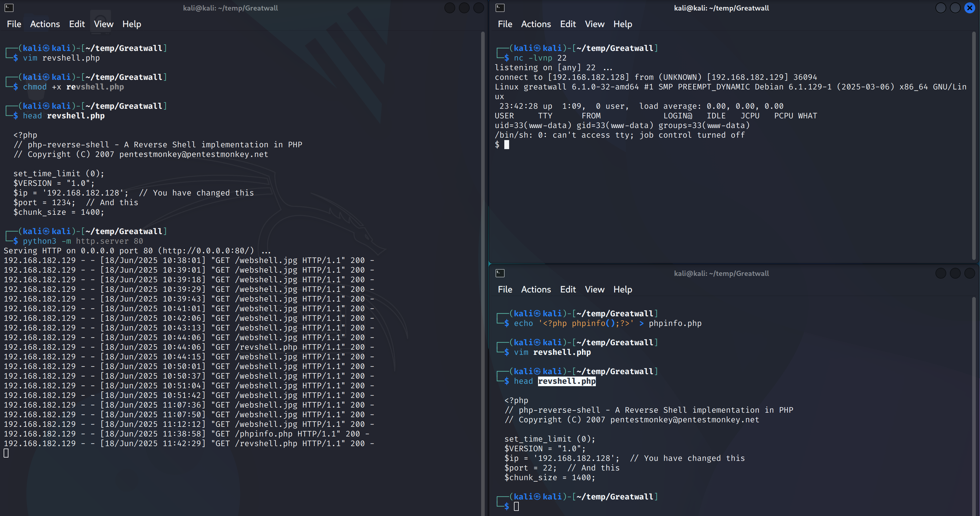Screen dimensions: 980x516
Task: Click 'Serving HTTP on 0.0.0.0 port 80' line
Action: pyautogui.click(x=137, y=250)
